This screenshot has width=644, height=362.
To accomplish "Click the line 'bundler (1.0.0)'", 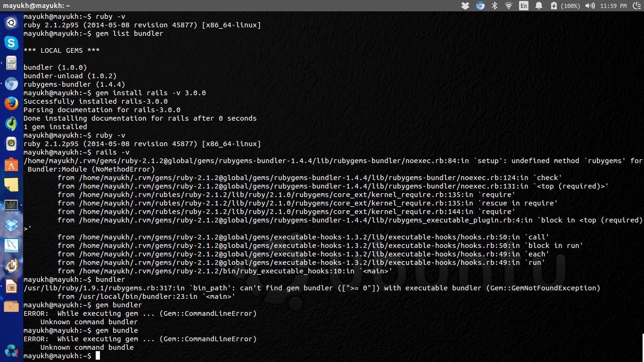I will click(x=55, y=67).
